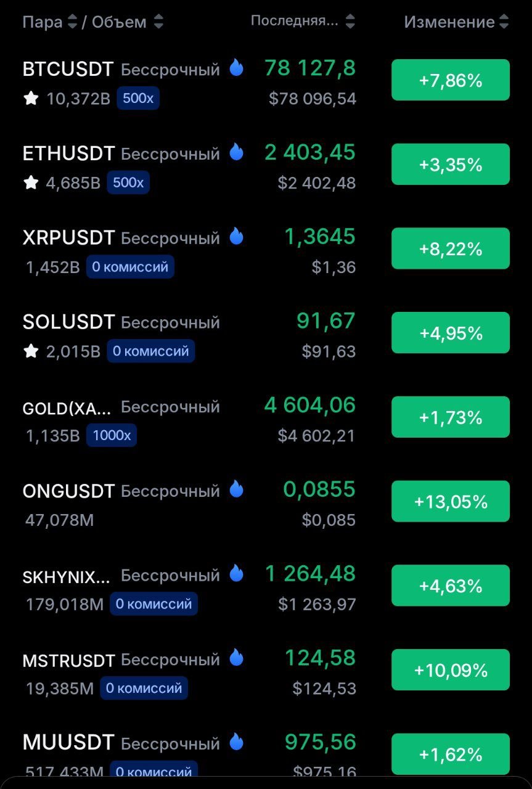Click the flame icon next to BTCUSDT

237,67
